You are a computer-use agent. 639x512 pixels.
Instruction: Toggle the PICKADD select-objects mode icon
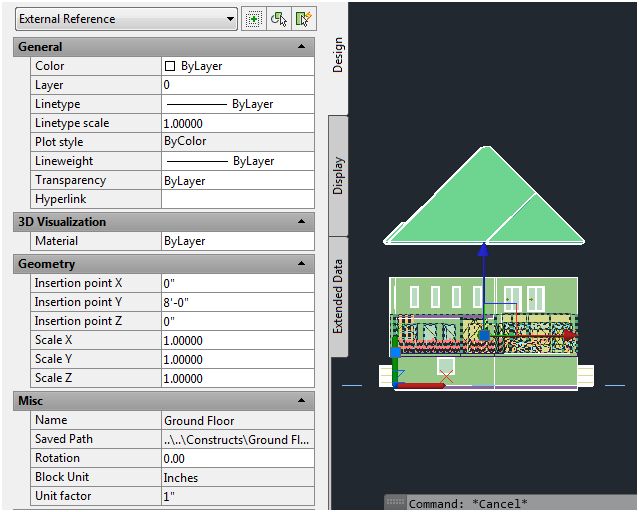tap(253, 19)
